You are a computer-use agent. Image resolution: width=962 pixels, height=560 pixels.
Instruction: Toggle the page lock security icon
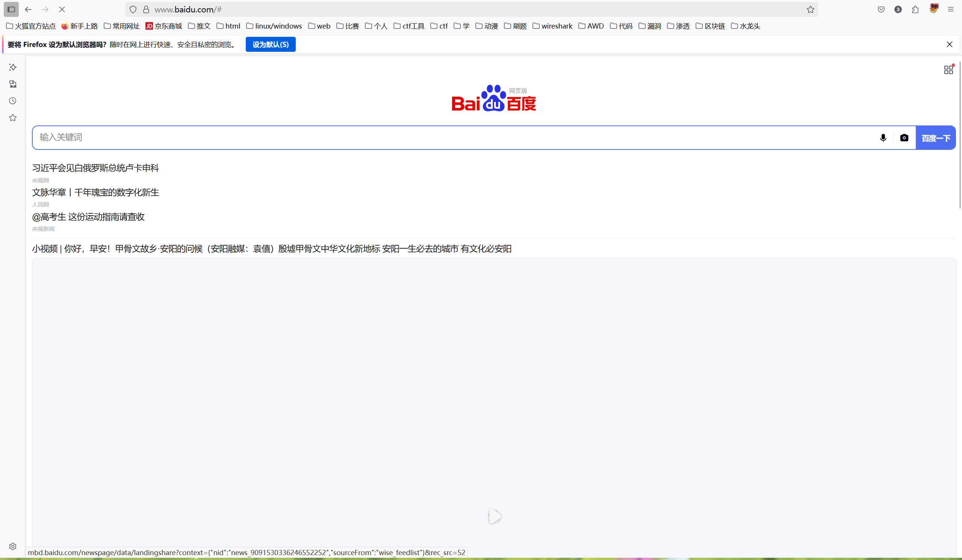(x=145, y=9)
